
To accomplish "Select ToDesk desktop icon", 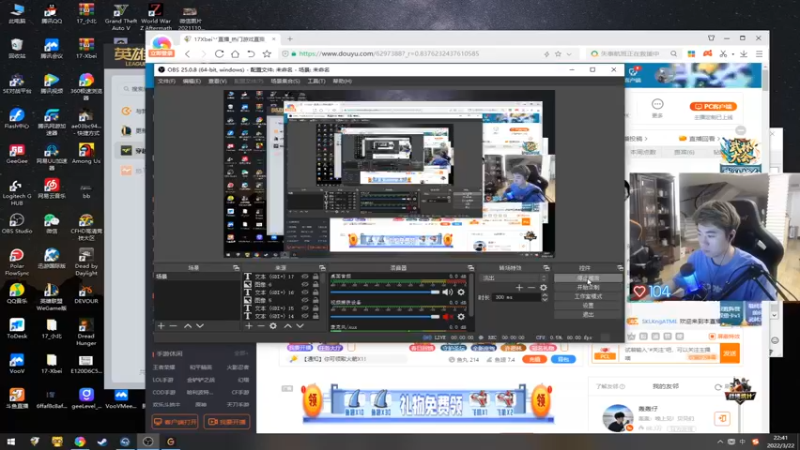I will 17,329.
